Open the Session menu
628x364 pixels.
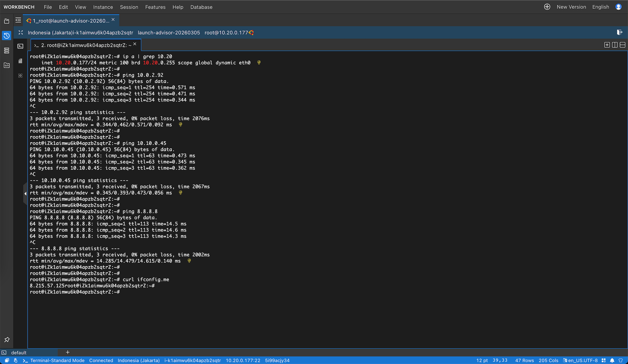click(129, 7)
